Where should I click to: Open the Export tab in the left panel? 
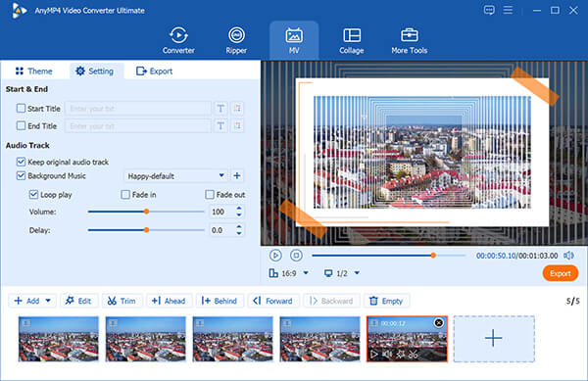154,71
